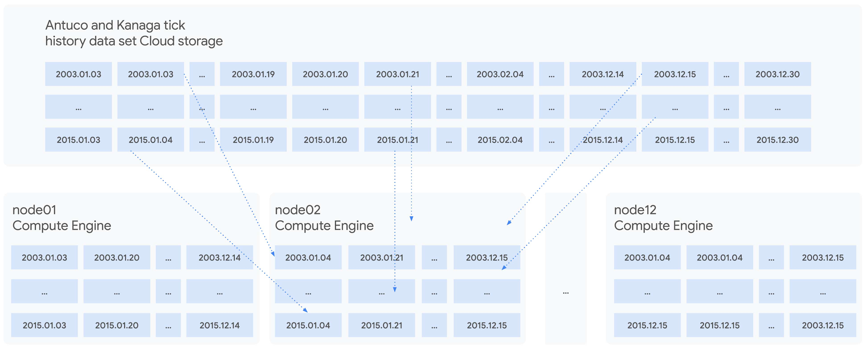Click 2015.12.15 cell in node02
Screen dimensions: 868x349
[x=487, y=325]
